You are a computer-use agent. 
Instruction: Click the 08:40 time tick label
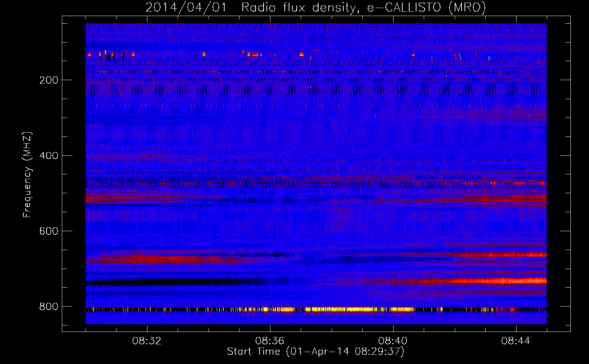393,341
